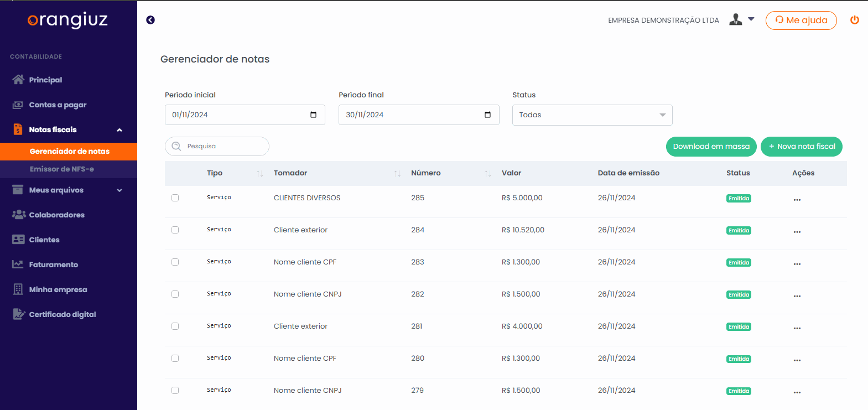Open actions menu for note 283
This screenshot has height=410, width=868.
pos(797,264)
